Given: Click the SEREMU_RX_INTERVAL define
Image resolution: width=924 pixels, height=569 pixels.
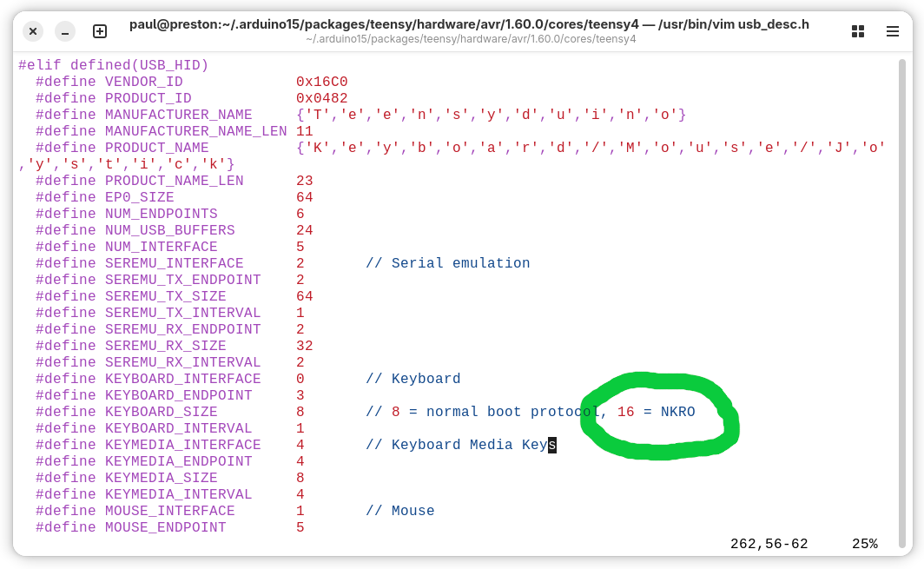Looking at the screenshot, I should [x=148, y=362].
